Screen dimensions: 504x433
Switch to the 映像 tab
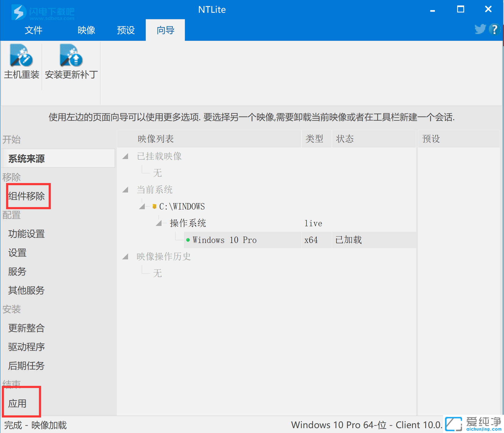click(86, 30)
